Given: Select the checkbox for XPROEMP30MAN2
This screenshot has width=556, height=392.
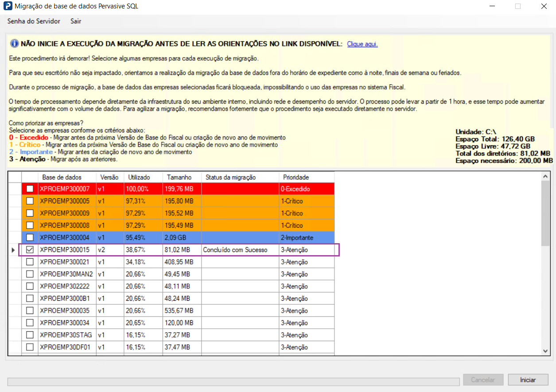Looking at the screenshot, I should pos(30,274).
